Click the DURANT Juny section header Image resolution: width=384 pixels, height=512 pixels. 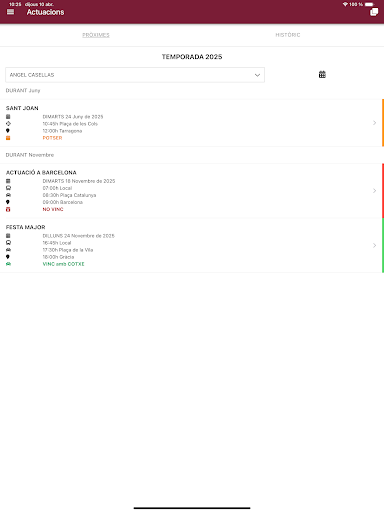click(23, 90)
